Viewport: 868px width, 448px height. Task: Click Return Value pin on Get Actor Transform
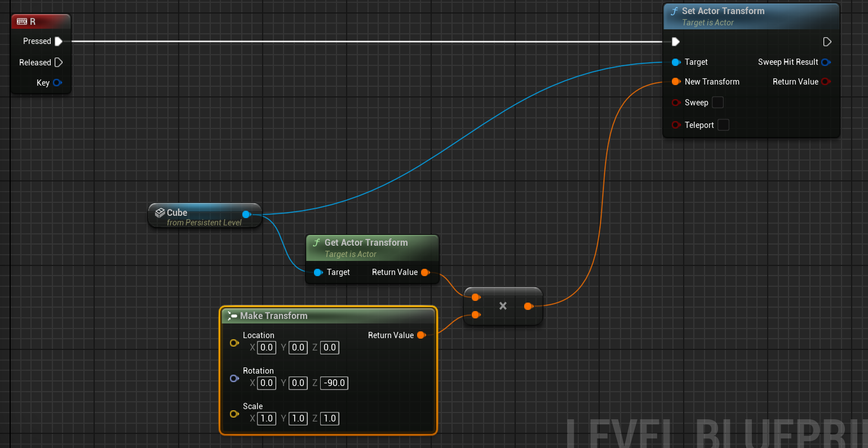pyautogui.click(x=426, y=272)
